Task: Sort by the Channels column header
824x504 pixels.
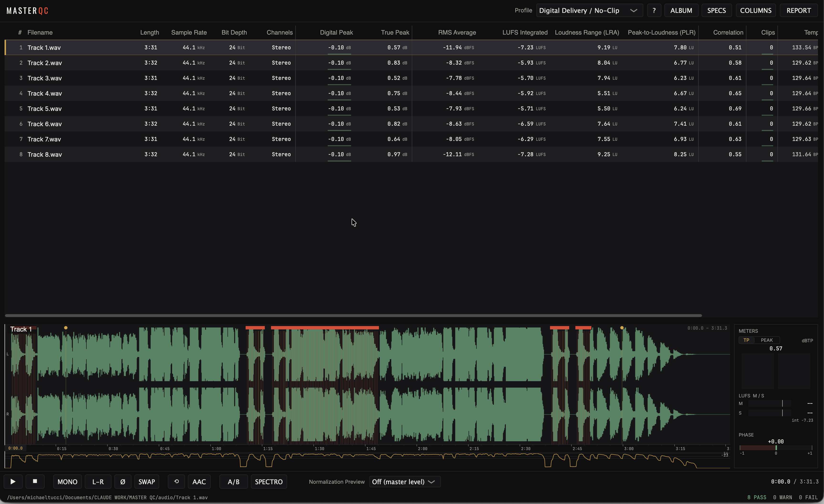Action: [280, 32]
